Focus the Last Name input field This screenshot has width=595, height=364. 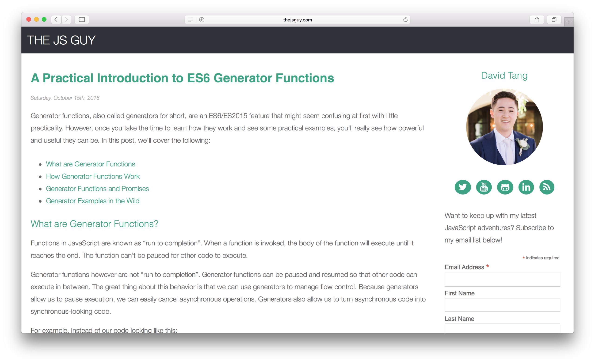pos(502,328)
